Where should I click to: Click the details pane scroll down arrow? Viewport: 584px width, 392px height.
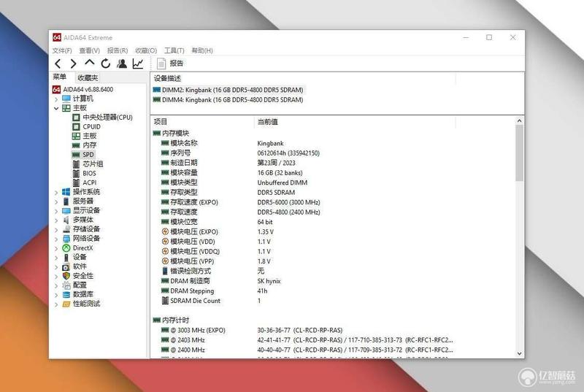(519, 353)
